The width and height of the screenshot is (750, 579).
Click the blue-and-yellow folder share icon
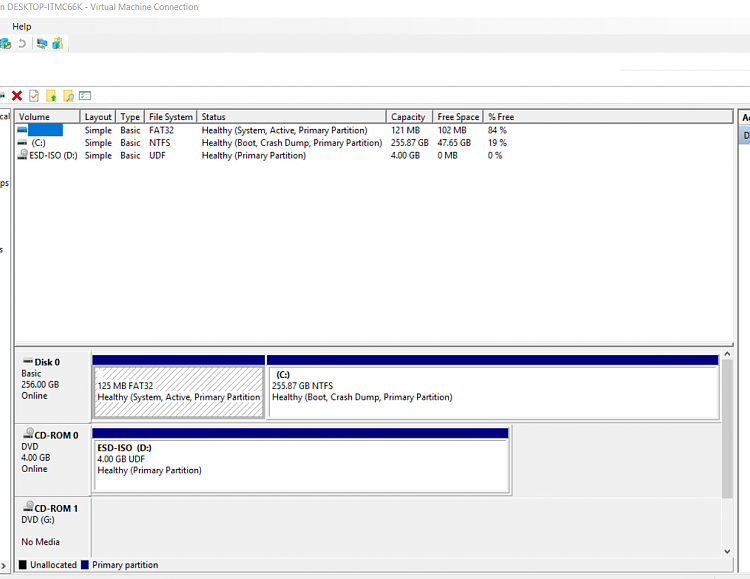pyautogui.click(x=57, y=44)
